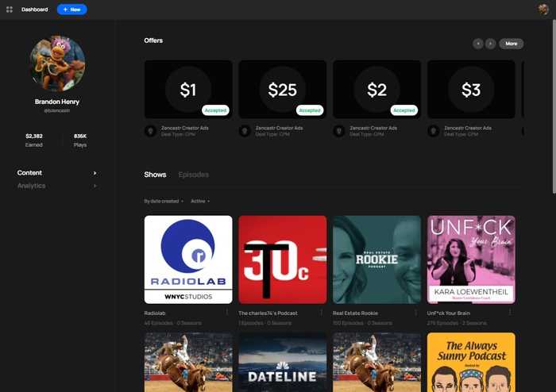Viewport: 556px width, 392px height.
Task: Expand the Content section chevron
Action: [95, 173]
